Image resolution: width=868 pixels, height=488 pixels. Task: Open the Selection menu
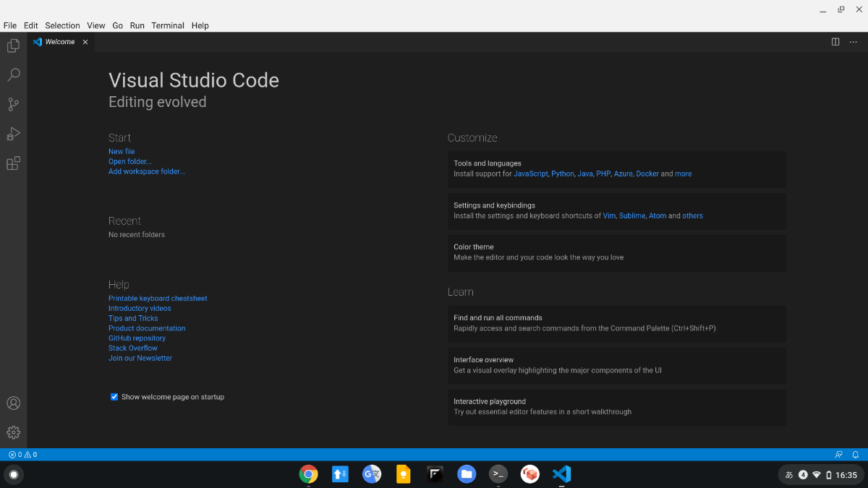click(62, 25)
